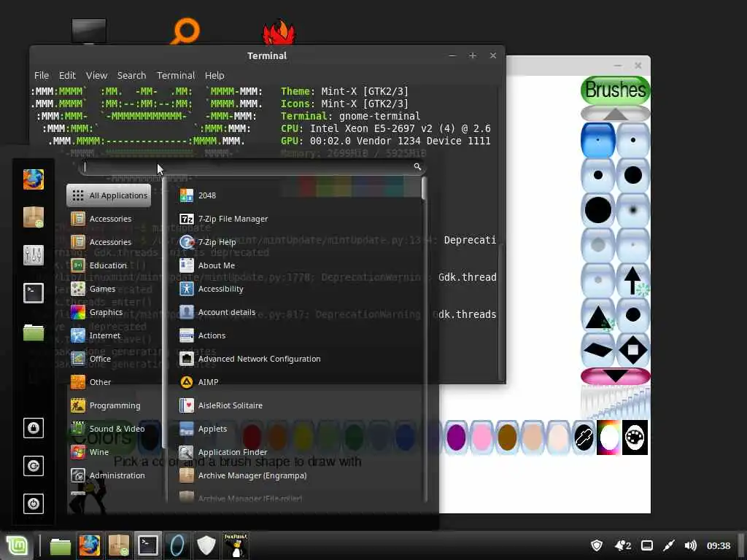Open the rainbow color picker in Tux Paint

point(609,437)
